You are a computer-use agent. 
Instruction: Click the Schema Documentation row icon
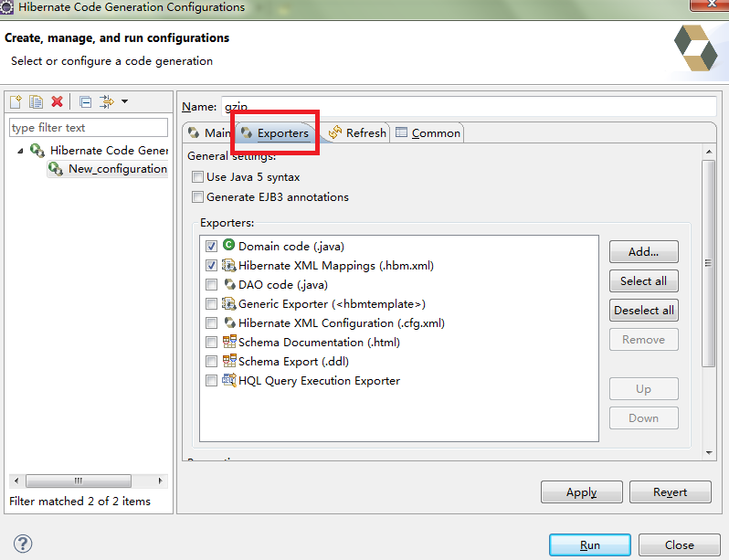coord(229,342)
